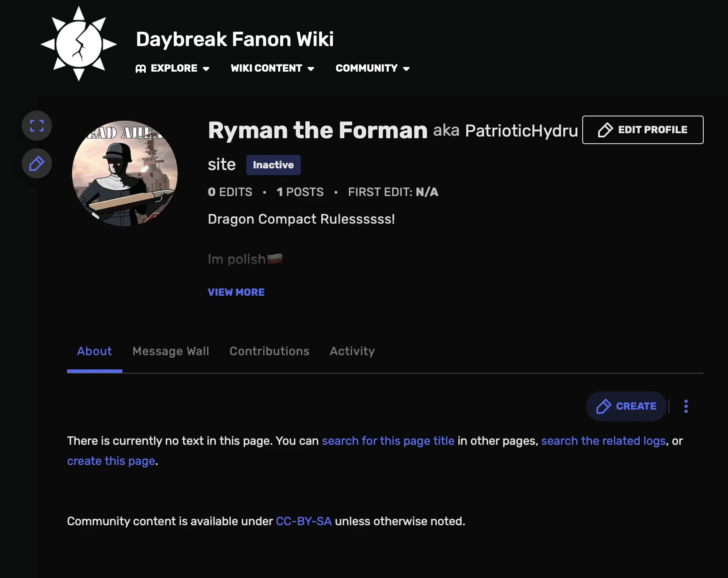Expand the Explore dropdown menu
Image resolution: width=728 pixels, height=578 pixels.
pyautogui.click(x=173, y=68)
